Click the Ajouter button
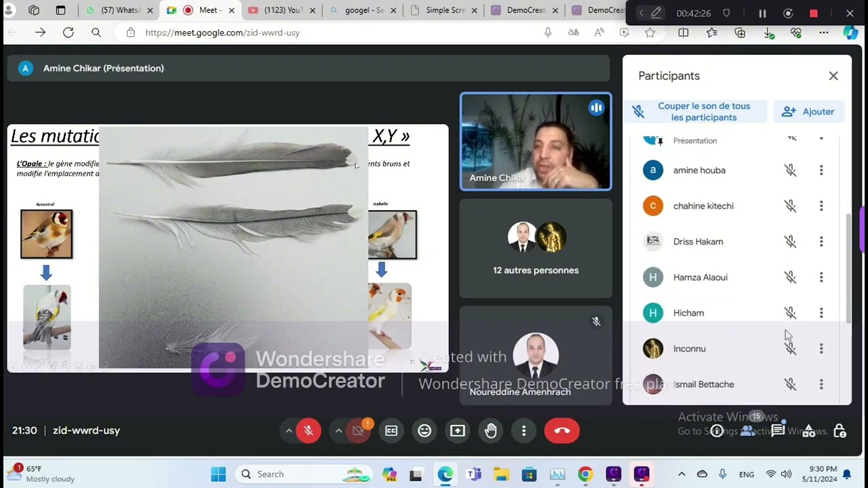 [809, 112]
